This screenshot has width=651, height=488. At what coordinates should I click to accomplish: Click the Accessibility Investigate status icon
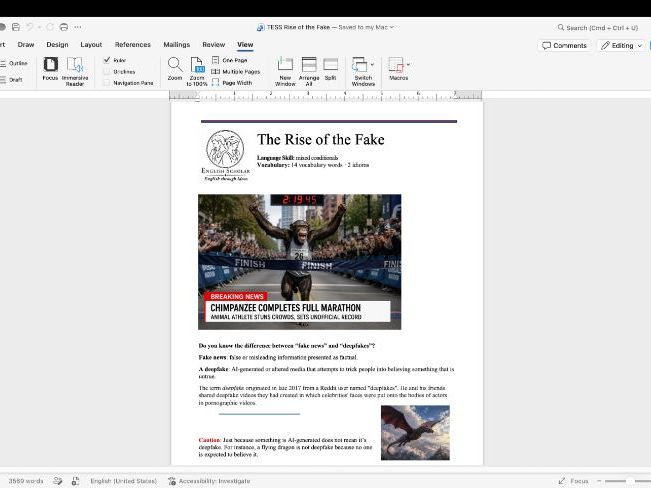[x=172, y=481]
